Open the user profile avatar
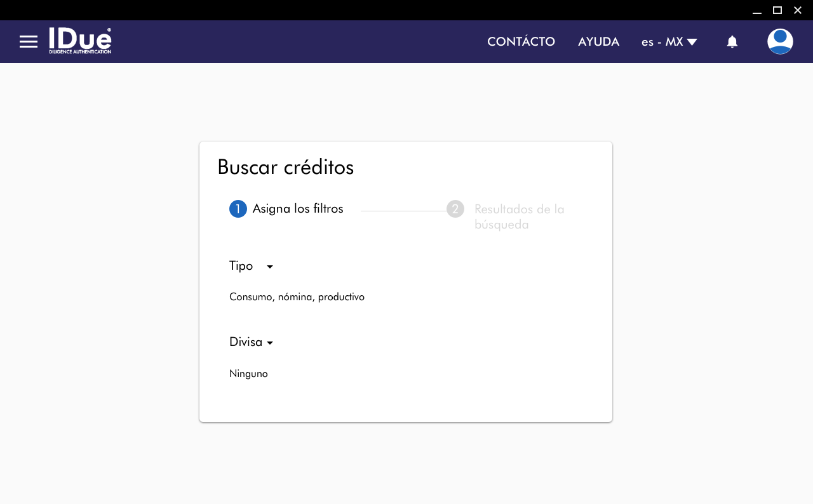 point(780,42)
